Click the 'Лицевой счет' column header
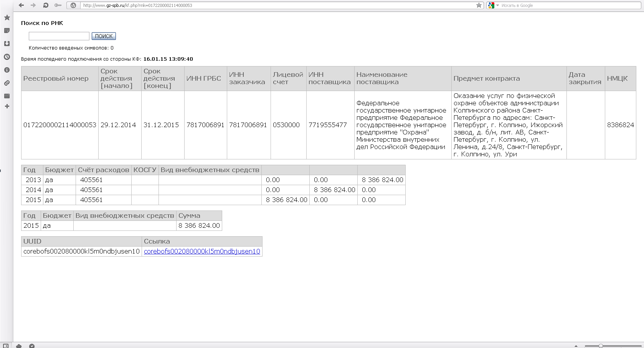 (x=289, y=78)
